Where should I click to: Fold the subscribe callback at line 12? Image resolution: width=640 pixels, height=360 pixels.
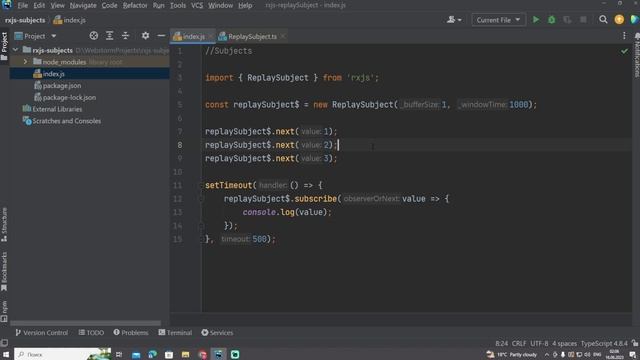[x=201, y=199]
